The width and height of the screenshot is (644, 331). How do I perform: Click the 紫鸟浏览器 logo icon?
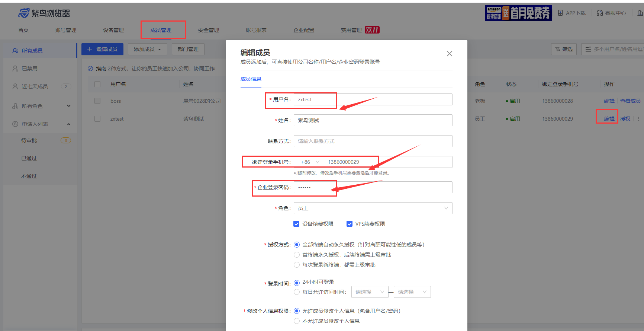click(x=24, y=13)
